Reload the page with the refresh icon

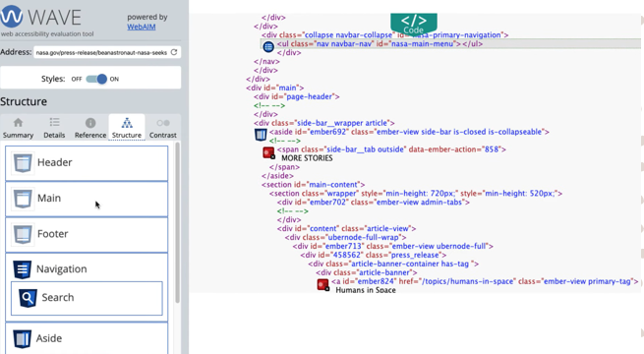[174, 52]
